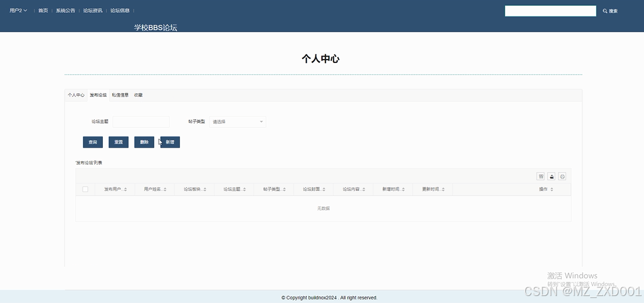Click the 论坛板块 column header text

[x=193, y=189]
